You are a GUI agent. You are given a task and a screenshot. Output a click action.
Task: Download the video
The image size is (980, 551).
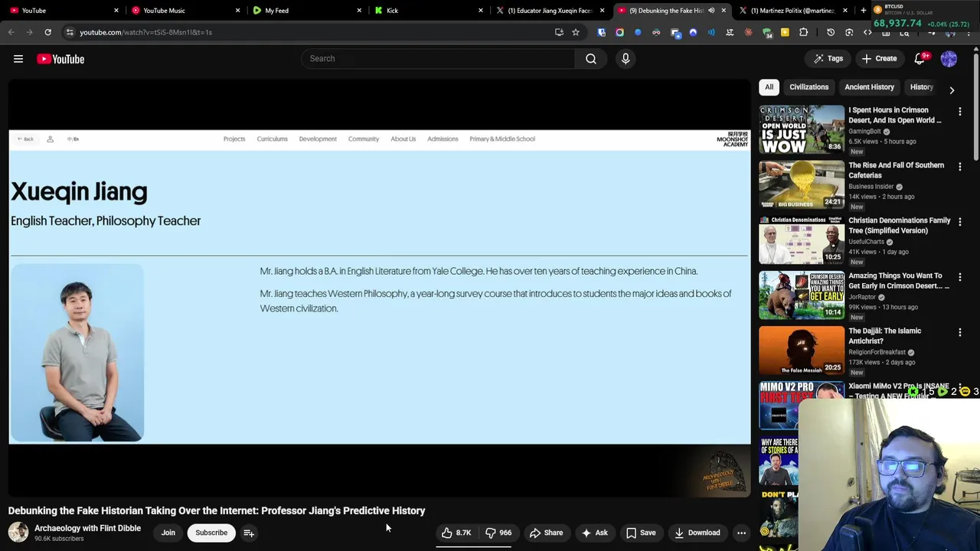(697, 533)
